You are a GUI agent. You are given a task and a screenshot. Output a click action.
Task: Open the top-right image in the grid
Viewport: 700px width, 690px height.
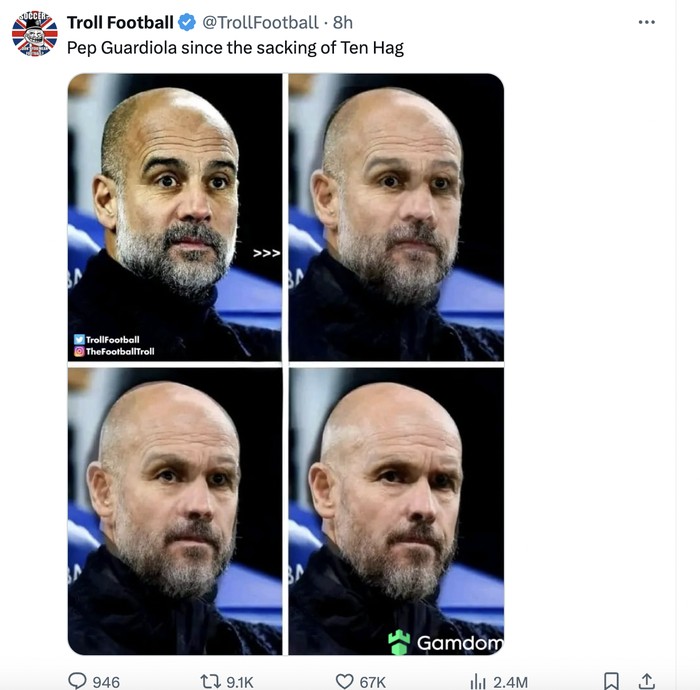[x=395, y=217]
